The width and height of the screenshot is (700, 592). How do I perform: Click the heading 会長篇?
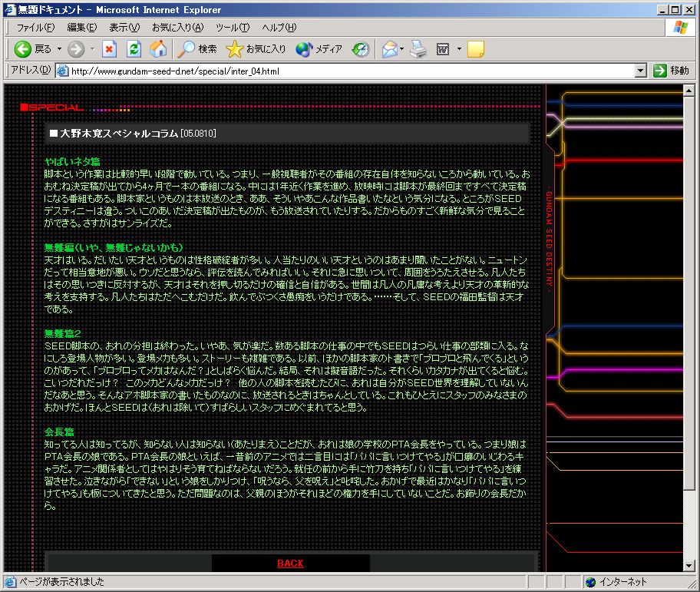(x=59, y=432)
